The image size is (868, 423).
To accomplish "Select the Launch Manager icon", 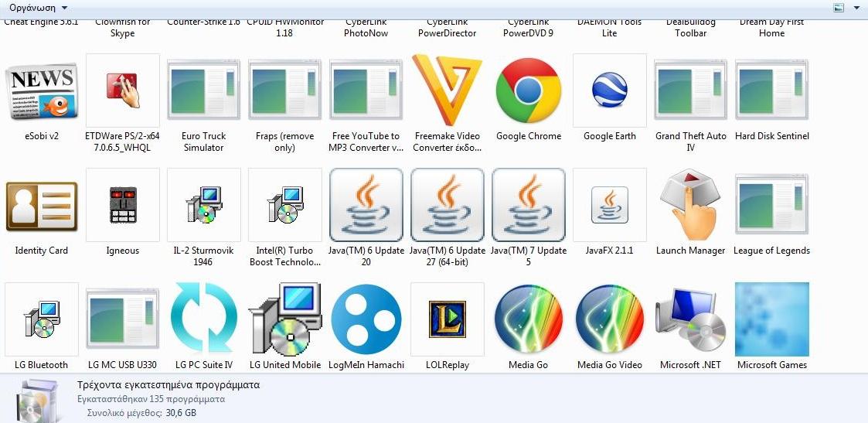I will pyautogui.click(x=689, y=205).
